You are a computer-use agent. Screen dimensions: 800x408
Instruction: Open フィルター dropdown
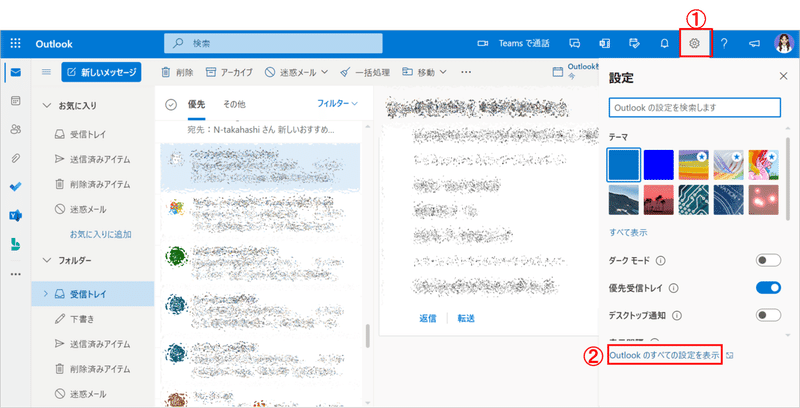(x=337, y=104)
